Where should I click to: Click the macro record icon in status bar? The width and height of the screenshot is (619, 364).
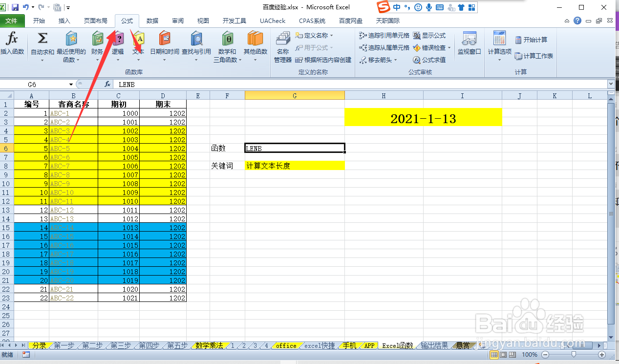click(26, 355)
